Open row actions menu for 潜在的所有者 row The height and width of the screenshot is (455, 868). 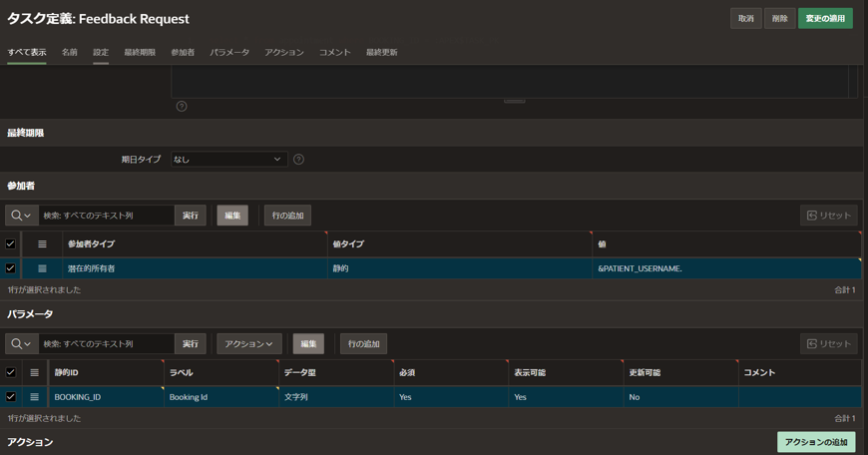tap(42, 268)
